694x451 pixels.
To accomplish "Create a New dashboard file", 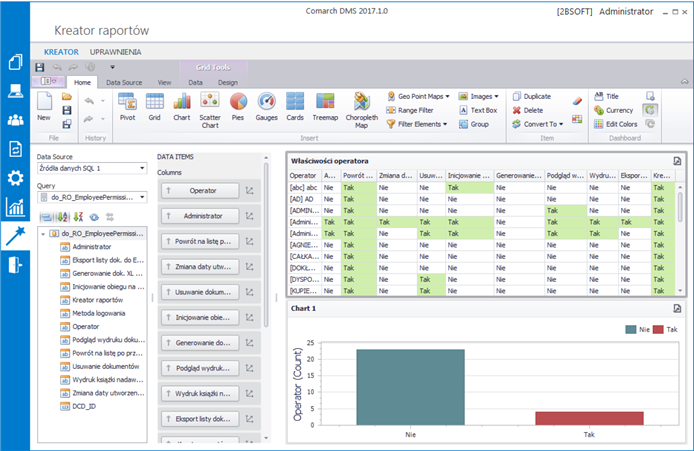I will (44, 107).
